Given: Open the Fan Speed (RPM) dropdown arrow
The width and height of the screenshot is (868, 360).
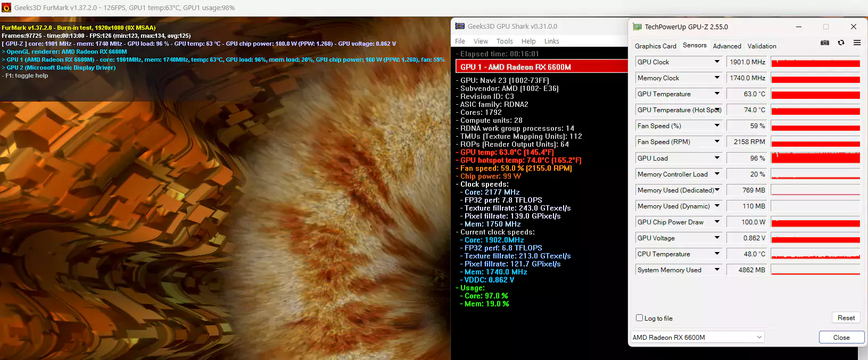Looking at the screenshot, I should [x=717, y=142].
